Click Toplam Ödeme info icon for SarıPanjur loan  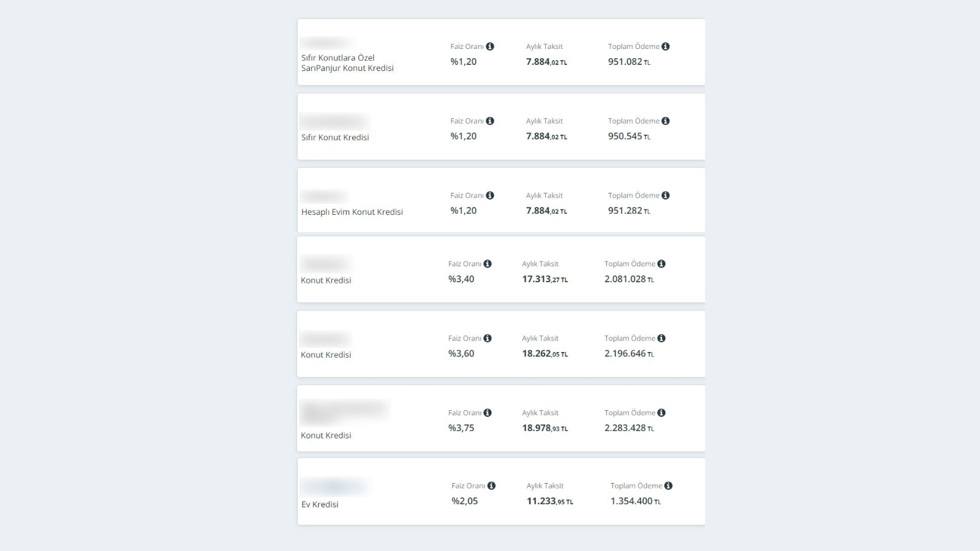pos(666,47)
